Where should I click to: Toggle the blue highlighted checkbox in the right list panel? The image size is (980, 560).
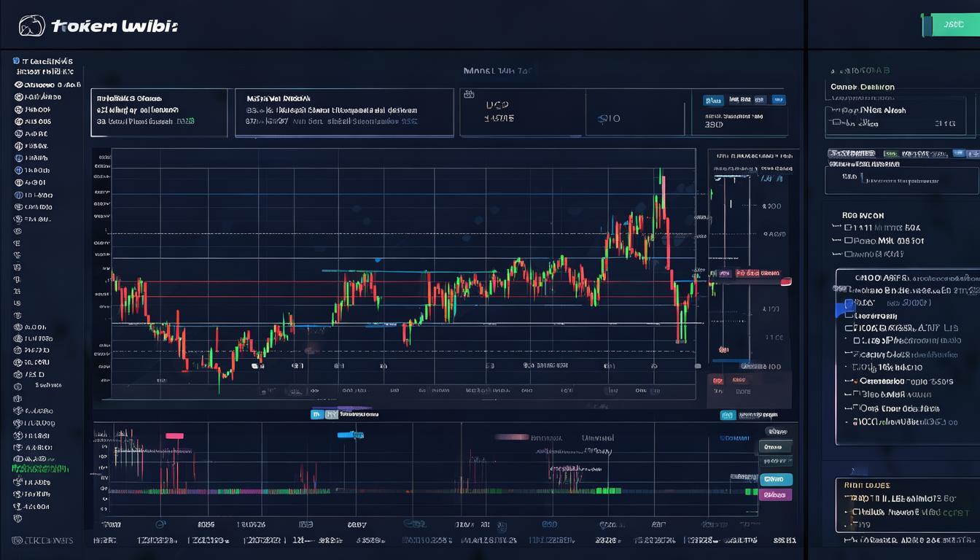tap(849, 303)
